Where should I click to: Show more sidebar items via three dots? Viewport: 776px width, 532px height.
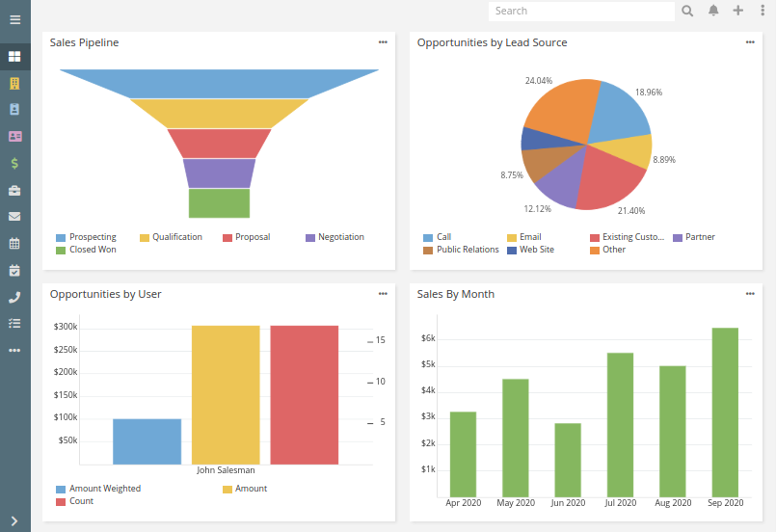click(x=14, y=351)
